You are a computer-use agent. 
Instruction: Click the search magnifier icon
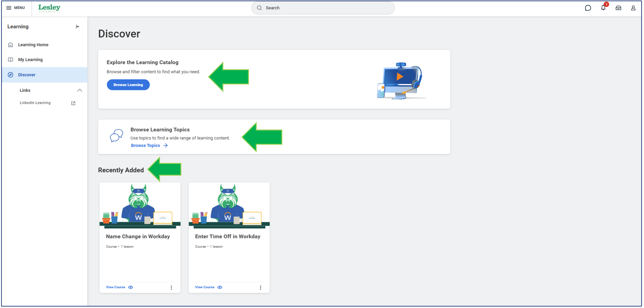259,8
